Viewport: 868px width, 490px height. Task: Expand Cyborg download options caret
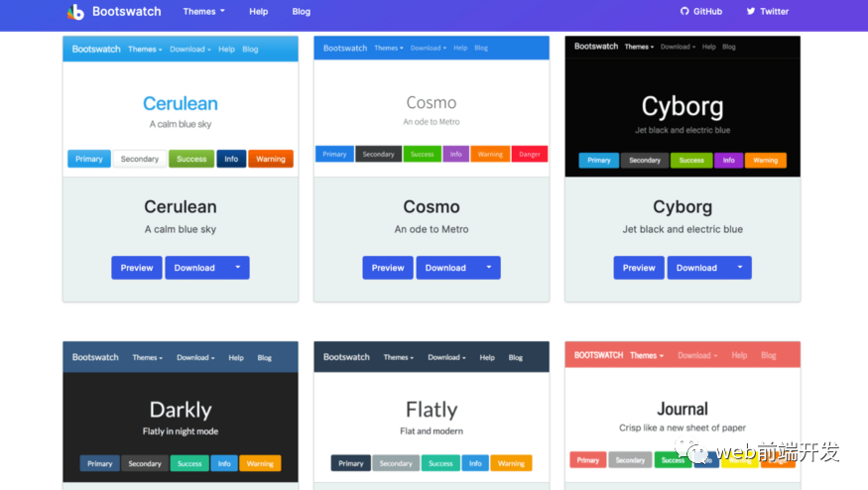[x=740, y=268]
